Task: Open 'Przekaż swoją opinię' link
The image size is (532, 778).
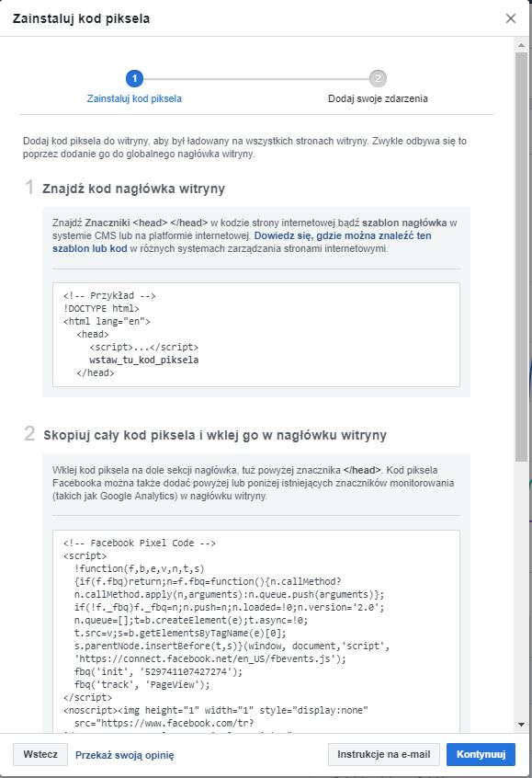Action: (x=124, y=755)
